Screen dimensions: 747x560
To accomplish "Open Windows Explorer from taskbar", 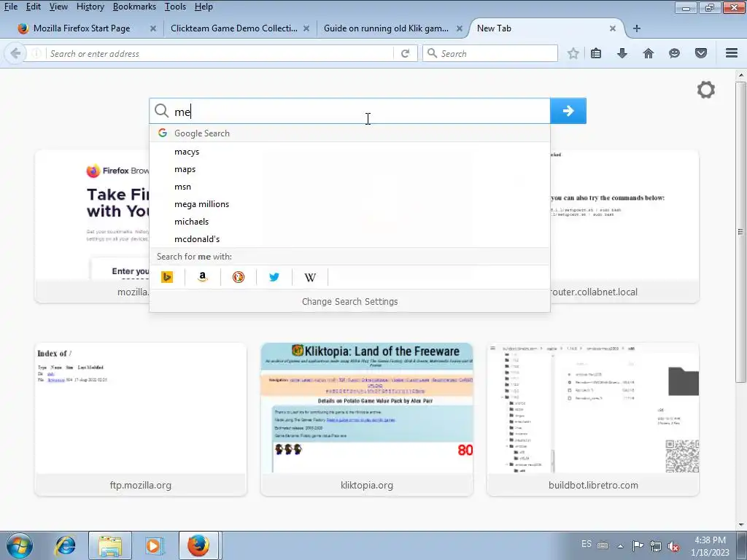I will 110,545.
